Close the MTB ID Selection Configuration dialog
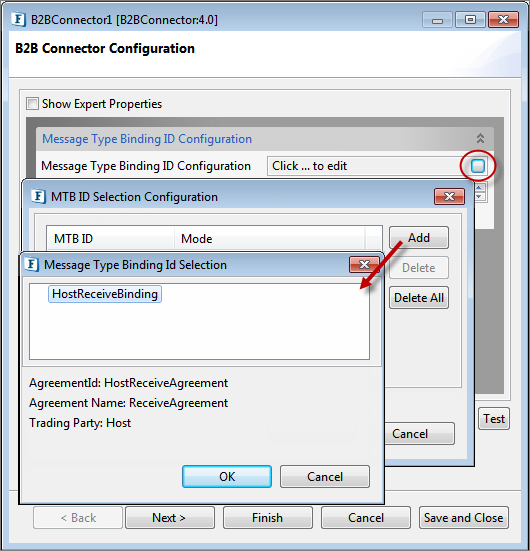530x551 pixels. point(450,196)
